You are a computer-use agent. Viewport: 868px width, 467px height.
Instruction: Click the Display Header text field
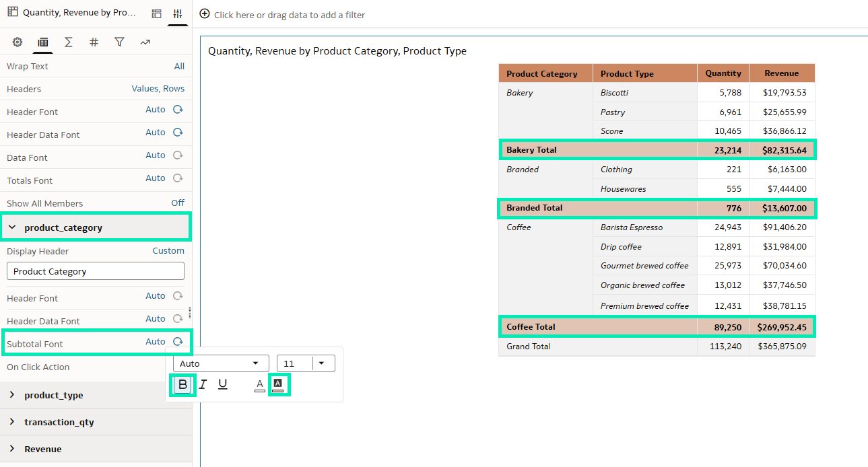95,271
